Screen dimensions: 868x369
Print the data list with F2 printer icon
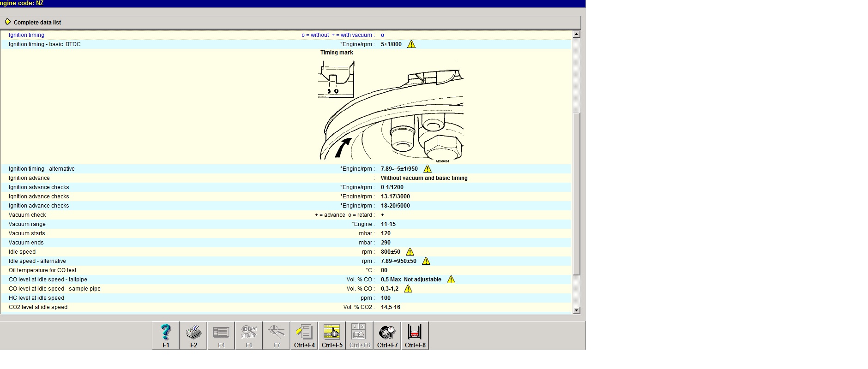[x=193, y=335]
